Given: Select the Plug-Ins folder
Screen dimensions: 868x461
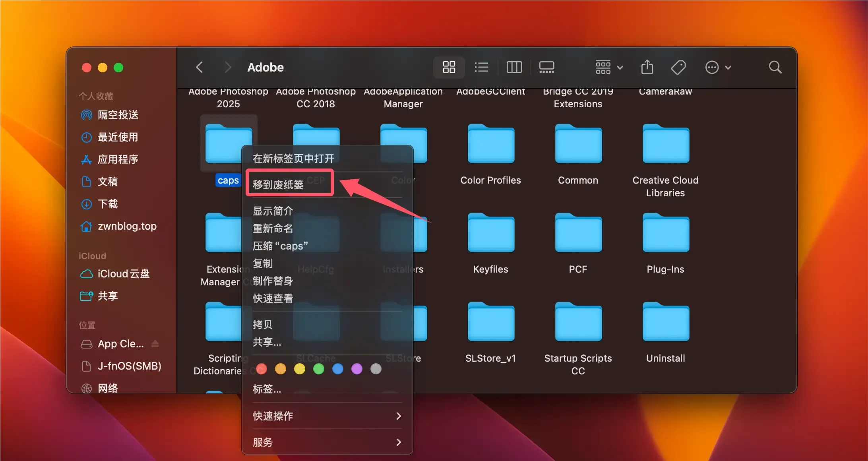Looking at the screenshot, I should [x=666, y=233].
